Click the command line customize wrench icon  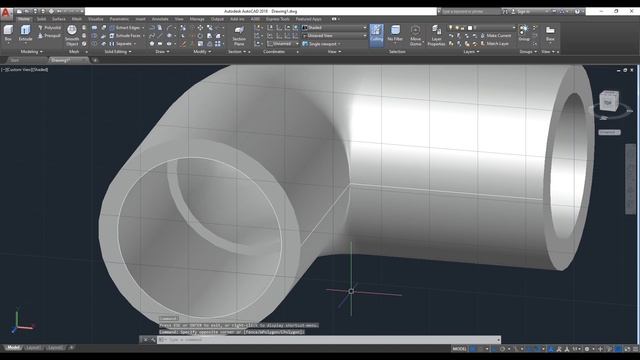tap(153, 340)
